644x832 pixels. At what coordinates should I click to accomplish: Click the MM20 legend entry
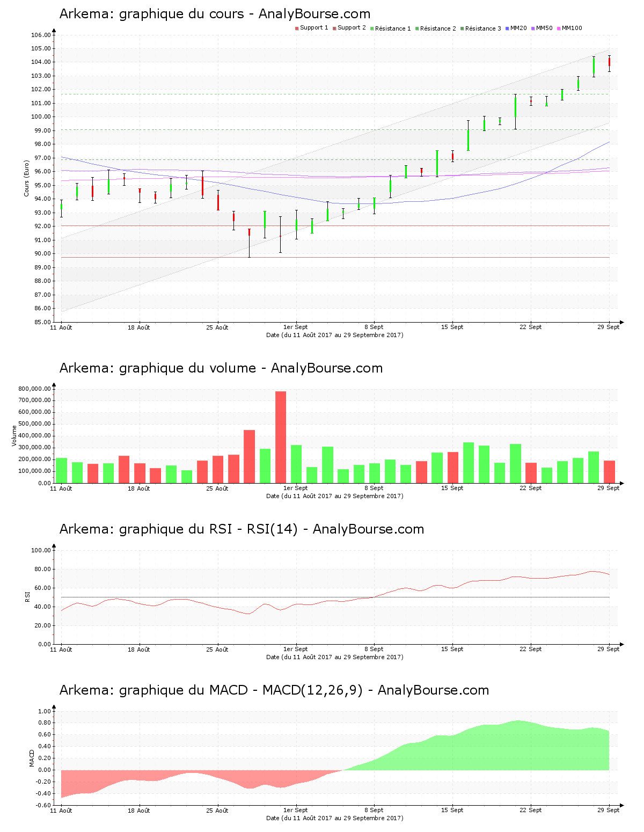coord(516,28)
